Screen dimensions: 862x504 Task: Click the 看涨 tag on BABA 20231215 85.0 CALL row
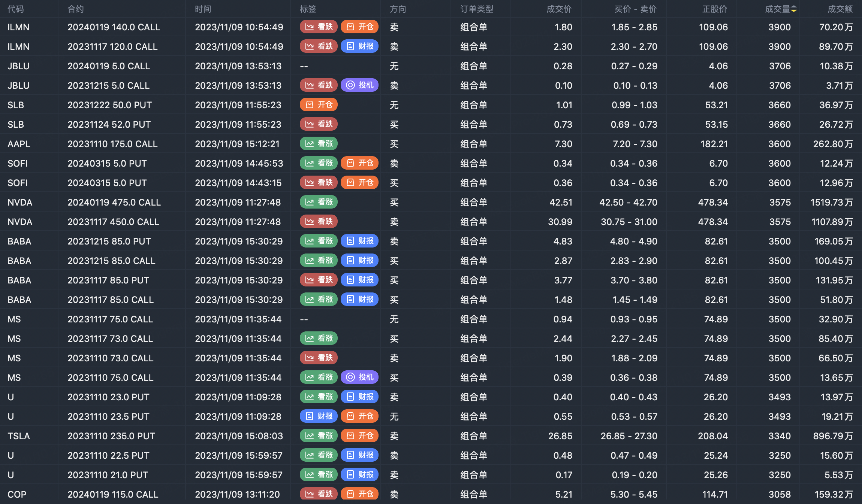[319, 260]
